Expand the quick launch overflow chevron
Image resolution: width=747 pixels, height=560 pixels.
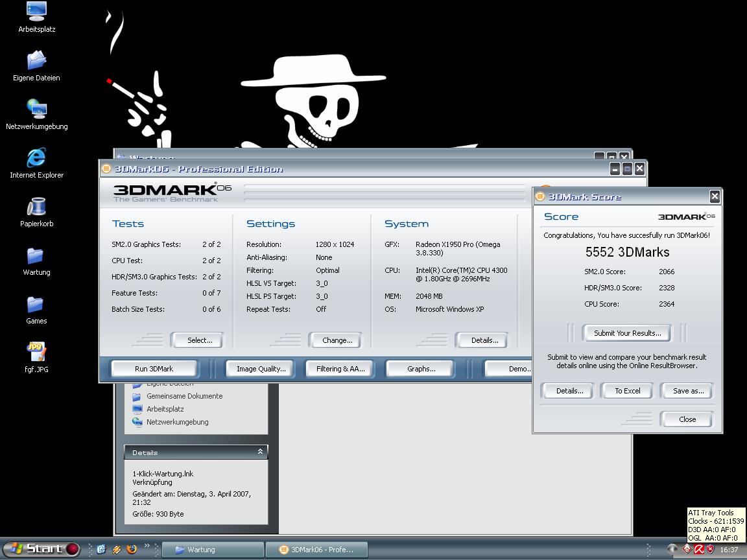pyautogui.click(x=147, y=546)
